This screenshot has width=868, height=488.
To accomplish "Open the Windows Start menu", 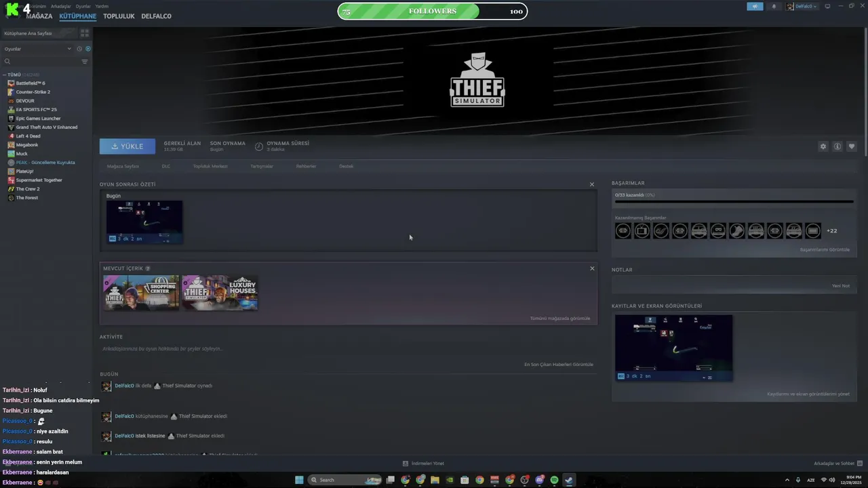I will pos(299,480).
